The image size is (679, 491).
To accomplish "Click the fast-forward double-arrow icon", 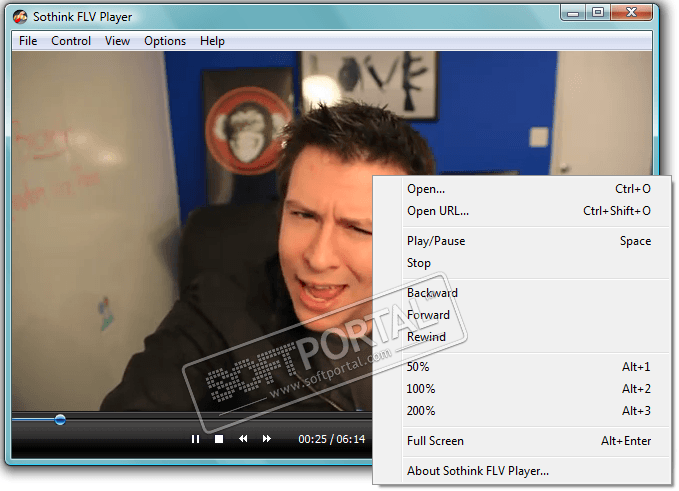I will (x=267, y=439).
